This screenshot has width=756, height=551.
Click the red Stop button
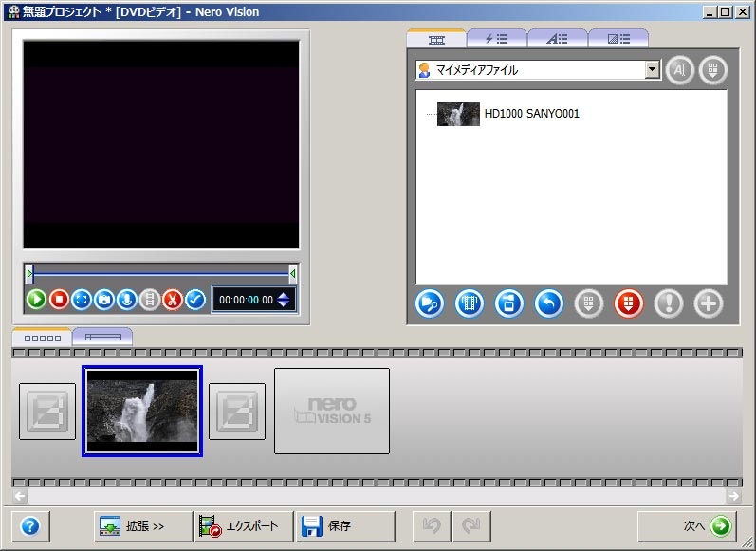tap(59, 300)
